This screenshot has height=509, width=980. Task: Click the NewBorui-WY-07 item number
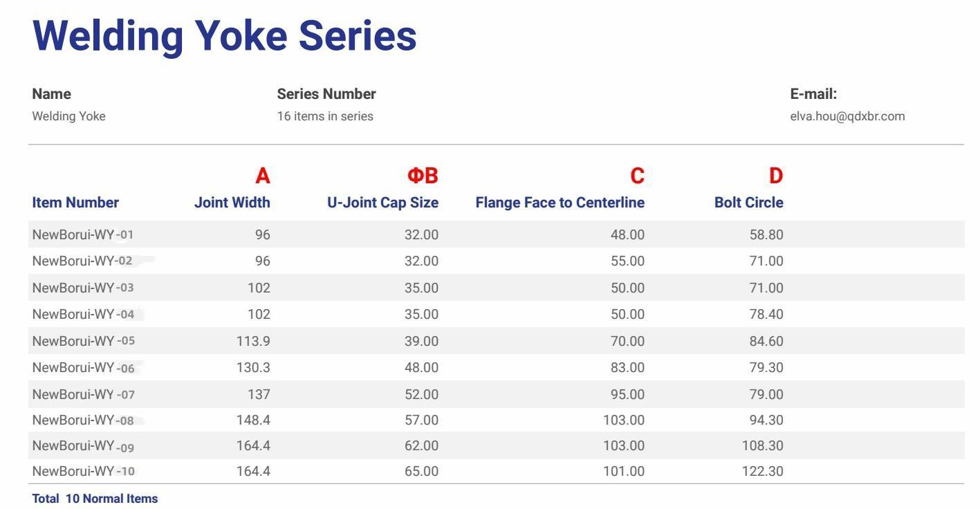point(84,394)
